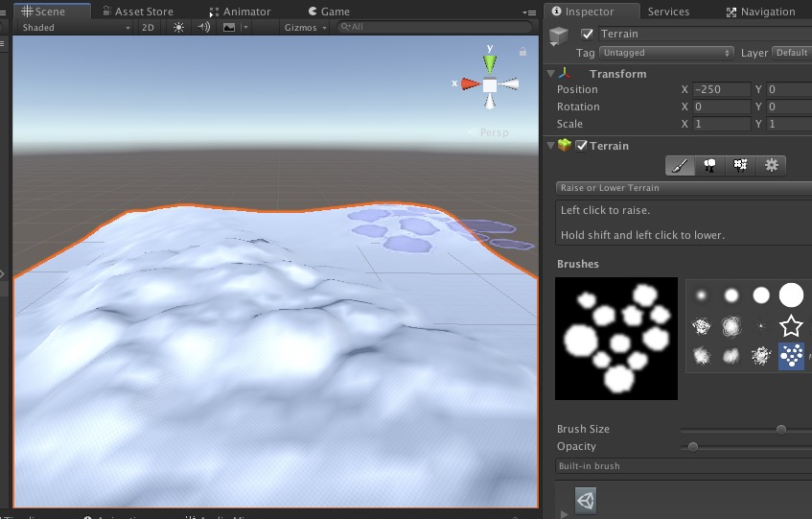This screenshot has width=812, height=519.
Task: Pick the speckled splatter brush
Action: tap(761, 356)
